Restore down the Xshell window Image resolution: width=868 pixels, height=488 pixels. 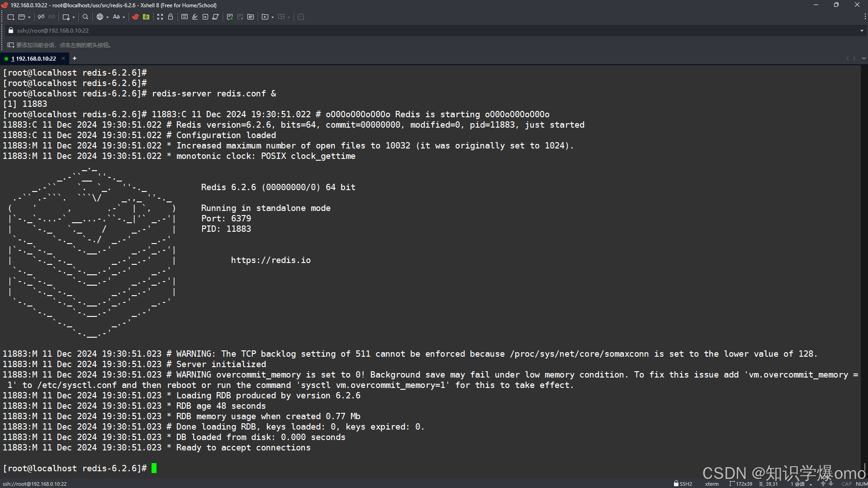[836, 5]
